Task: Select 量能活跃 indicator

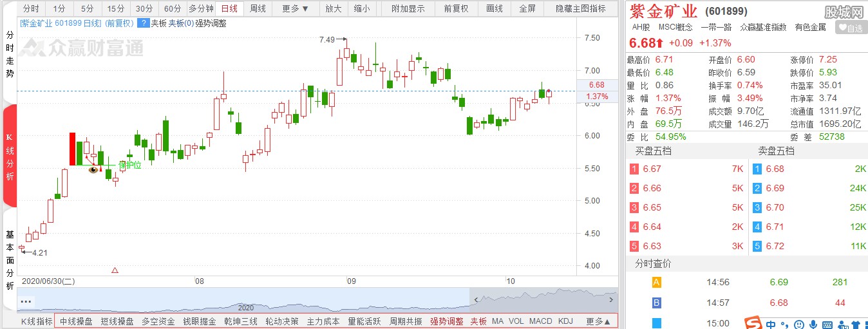Action: [364, 321]
